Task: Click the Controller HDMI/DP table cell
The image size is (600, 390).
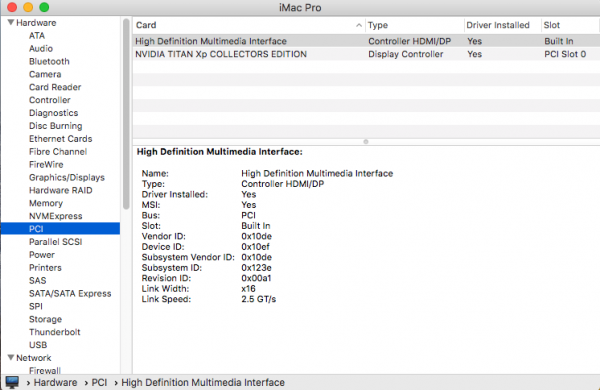Action: tap(409, 41)
